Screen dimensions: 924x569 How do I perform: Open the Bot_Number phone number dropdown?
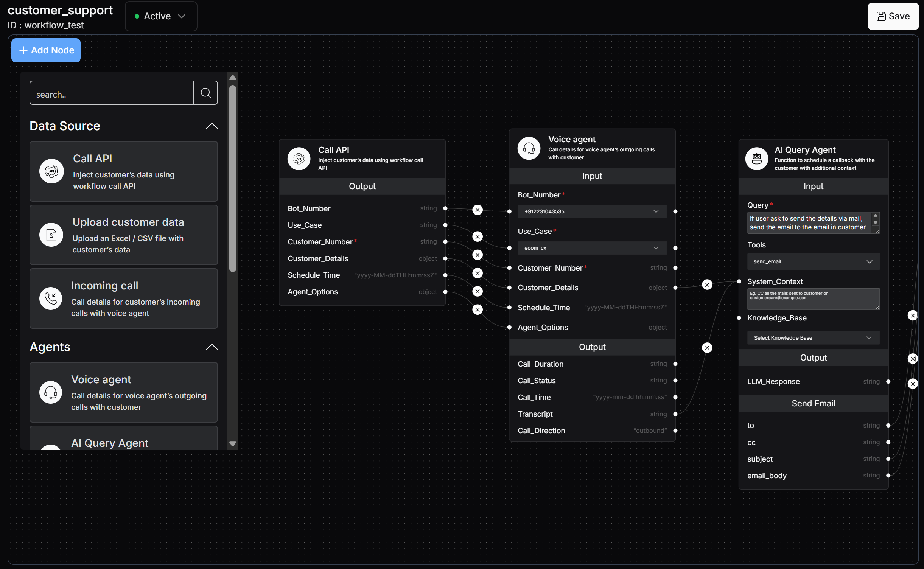pyautogui.click(x=592, y=211)
